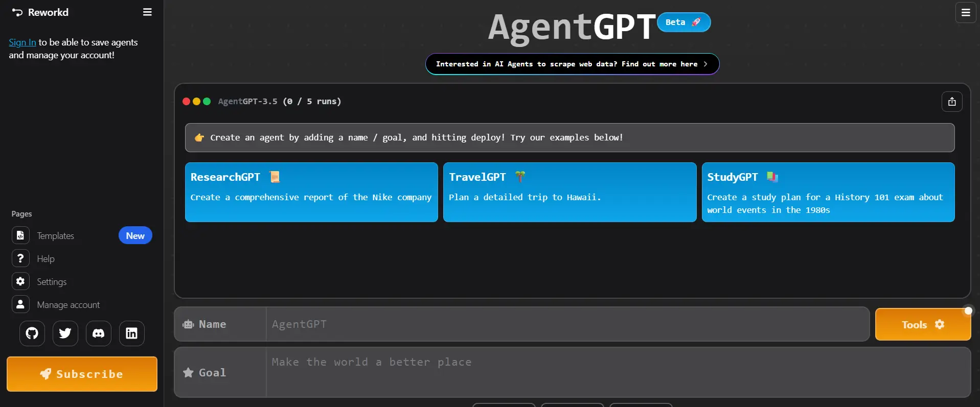This screenshot has height=407, width=980.
Task: Click the 'Name' field label
Action: pos(212,324)
